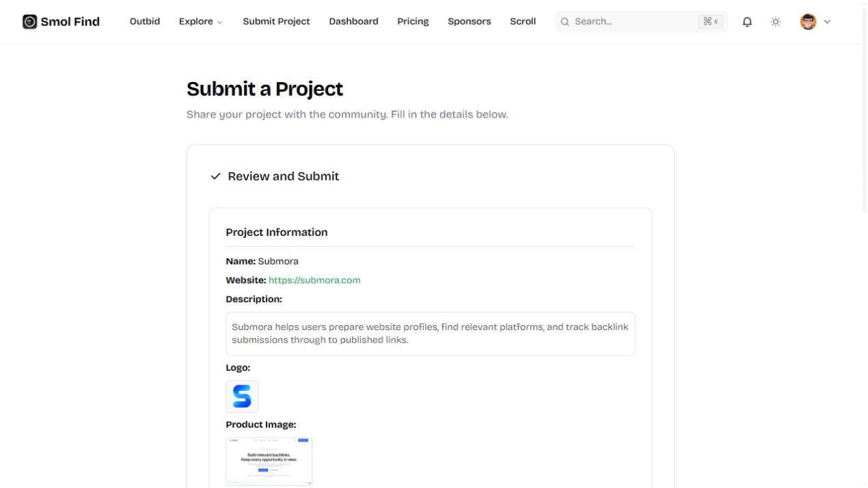Open the https://submora.com link
The height and width of the screenshot is (488, 868).
click(x=314, y=280)
